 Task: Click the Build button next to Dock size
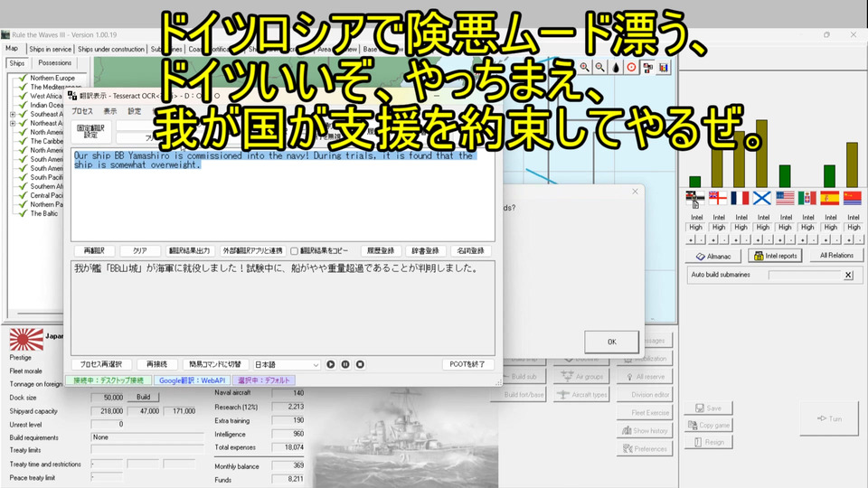[144, 398]
